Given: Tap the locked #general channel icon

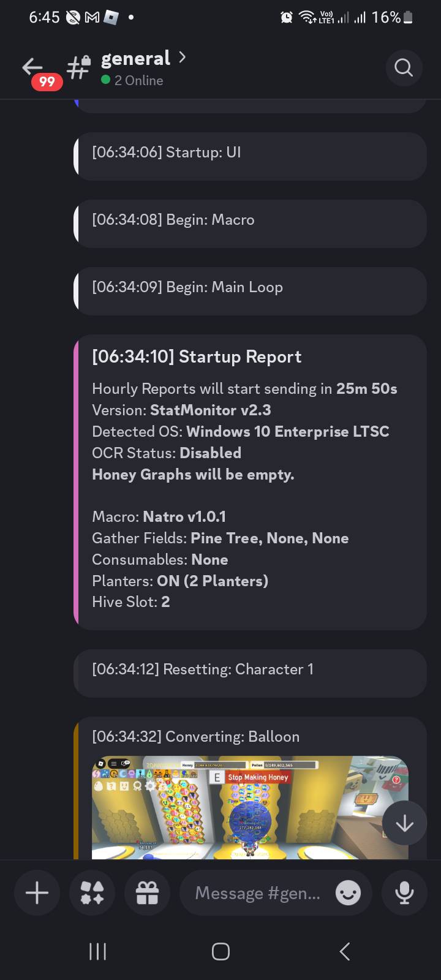Looking at the screenshot, I should click(x=77, y=67).
